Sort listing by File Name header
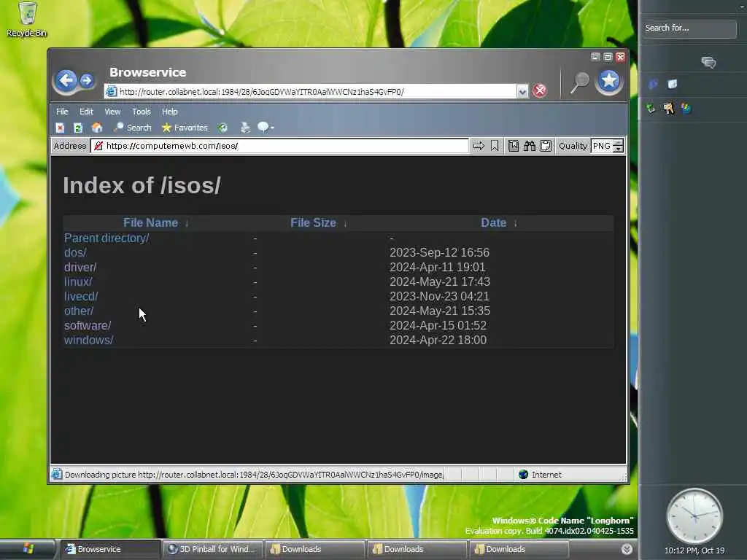The image size is (747, 560). click(x=150, y=223)
